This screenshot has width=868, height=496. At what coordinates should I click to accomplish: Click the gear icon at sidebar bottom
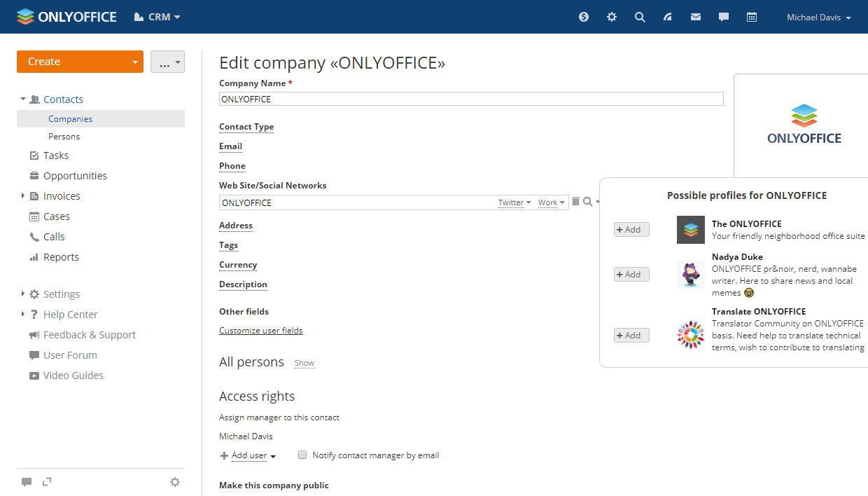[x=175, y=482]
